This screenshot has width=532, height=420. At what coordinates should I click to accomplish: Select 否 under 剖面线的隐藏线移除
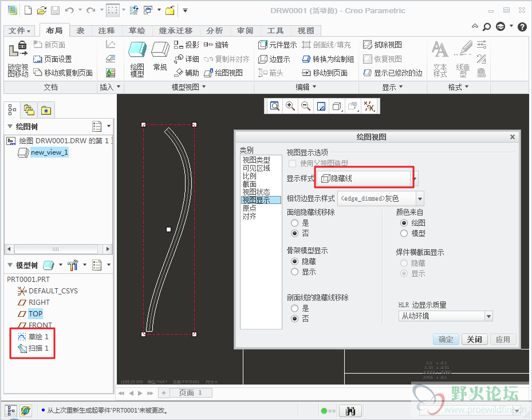click(x=295, y=319)
